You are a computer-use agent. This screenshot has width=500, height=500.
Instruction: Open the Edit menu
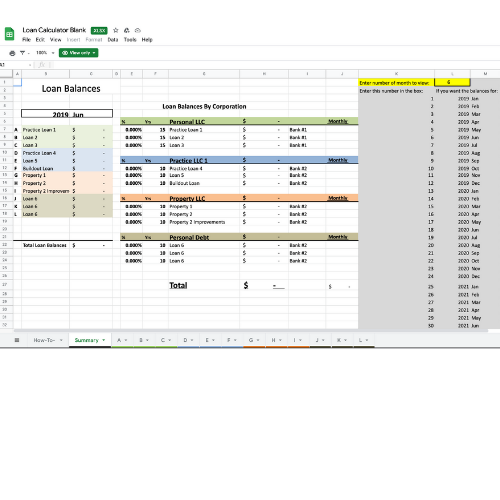(40, 40)
